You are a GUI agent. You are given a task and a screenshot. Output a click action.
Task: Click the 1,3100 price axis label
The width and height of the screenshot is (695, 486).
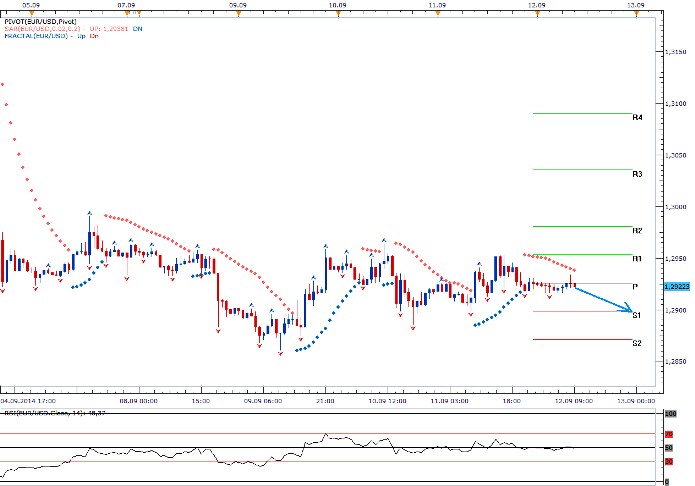(675, 103)
